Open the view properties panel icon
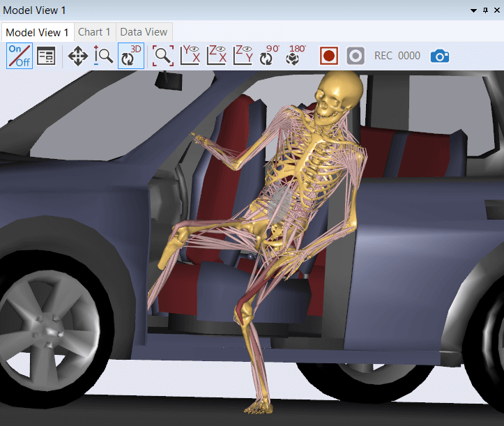 tap(46, 56)
